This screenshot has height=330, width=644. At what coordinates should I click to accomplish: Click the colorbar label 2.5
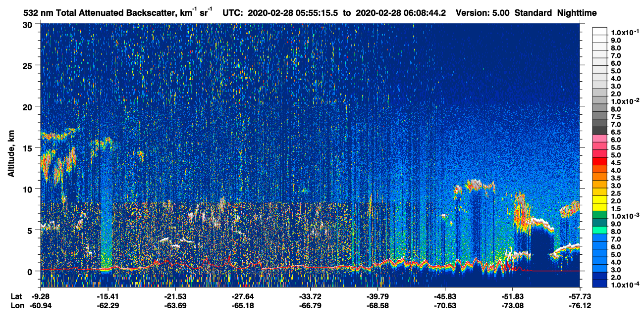[x=616, y=193]
